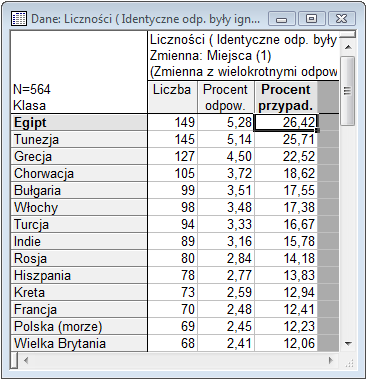Image resolution: width=367 pixels, height=380 pixels.
Task: Minimize the Dane: Liczności window
Action: point(282,19)
